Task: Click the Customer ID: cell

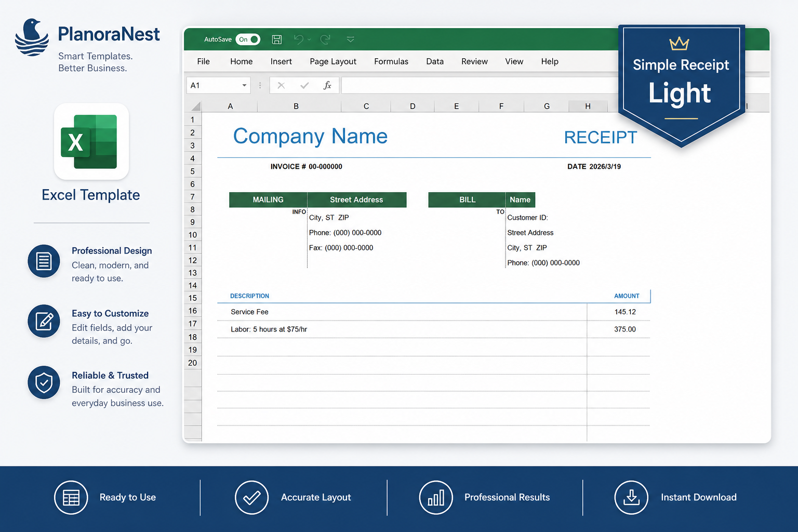Action: click(527, 218)
